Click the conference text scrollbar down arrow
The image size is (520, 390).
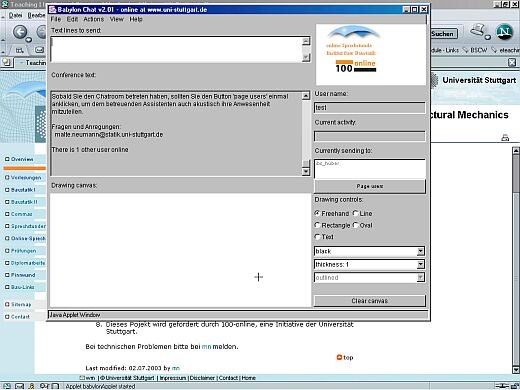[x=306, y=171]
